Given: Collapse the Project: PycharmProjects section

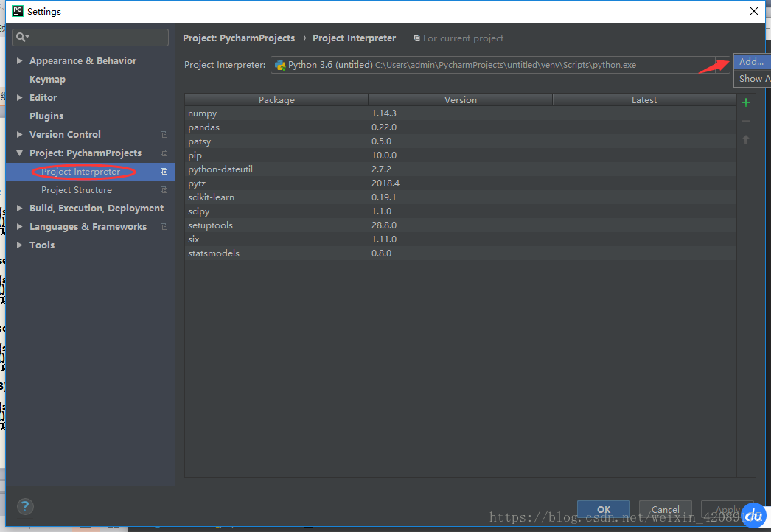Looking at the screenshot, I should 19,153.
